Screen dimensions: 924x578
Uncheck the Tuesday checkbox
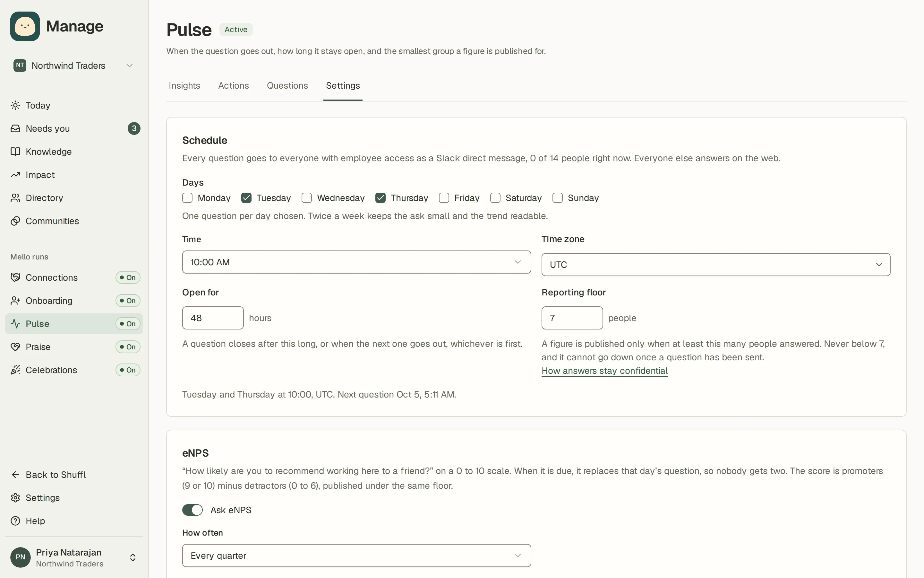pos(246,198)
